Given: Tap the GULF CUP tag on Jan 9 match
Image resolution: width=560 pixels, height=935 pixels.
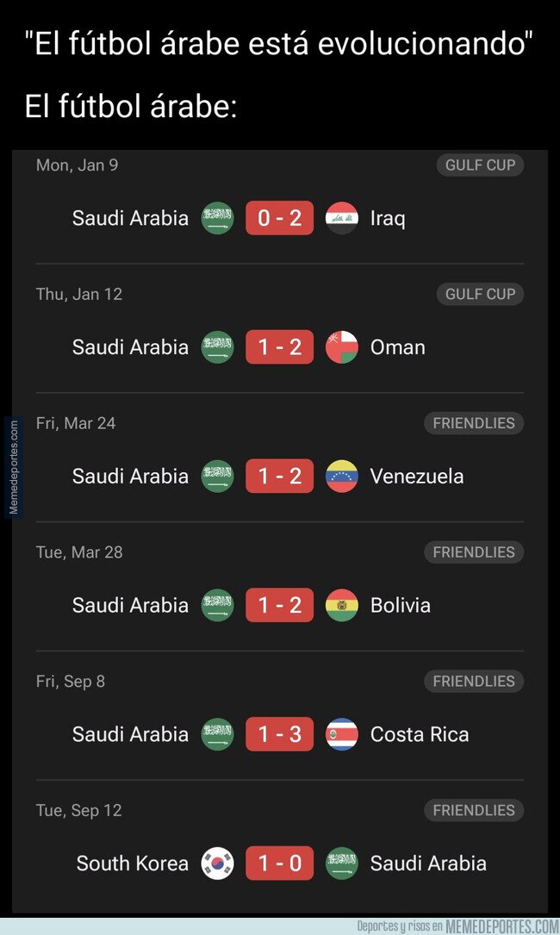Looking at the screenshot, I should click(x=480, y=165).
